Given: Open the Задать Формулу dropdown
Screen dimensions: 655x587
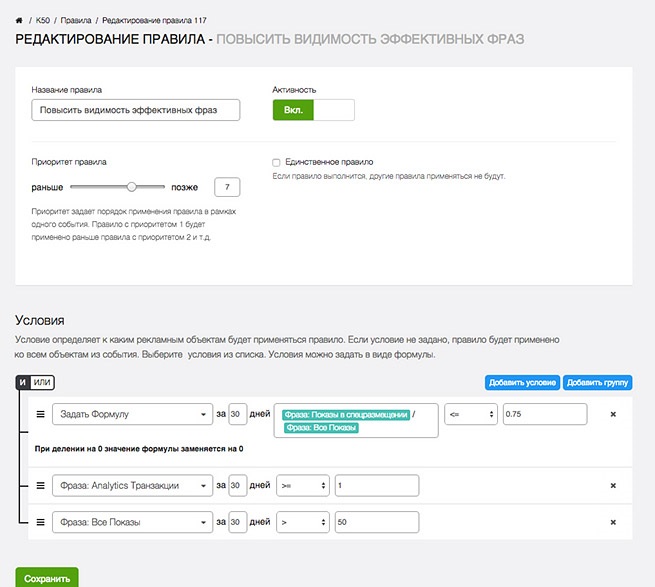Looking at the screenshot, I should 130,414.
